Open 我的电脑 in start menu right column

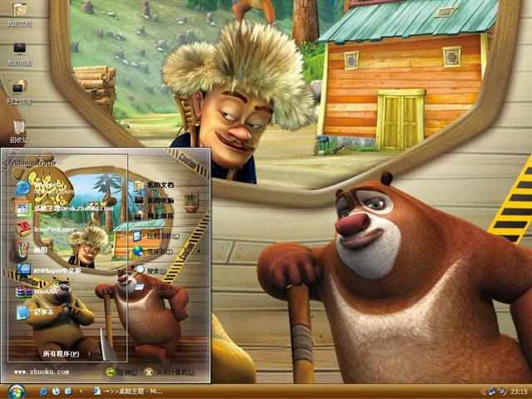[x=154, y=200]
